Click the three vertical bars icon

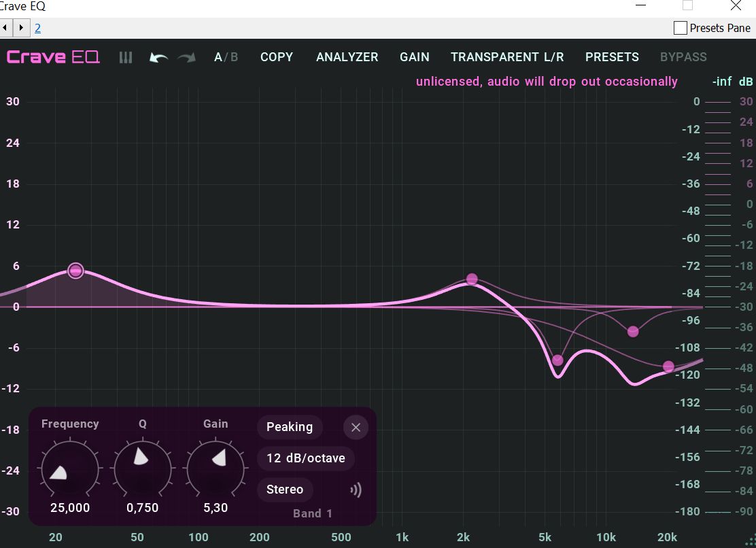[126, 58]
